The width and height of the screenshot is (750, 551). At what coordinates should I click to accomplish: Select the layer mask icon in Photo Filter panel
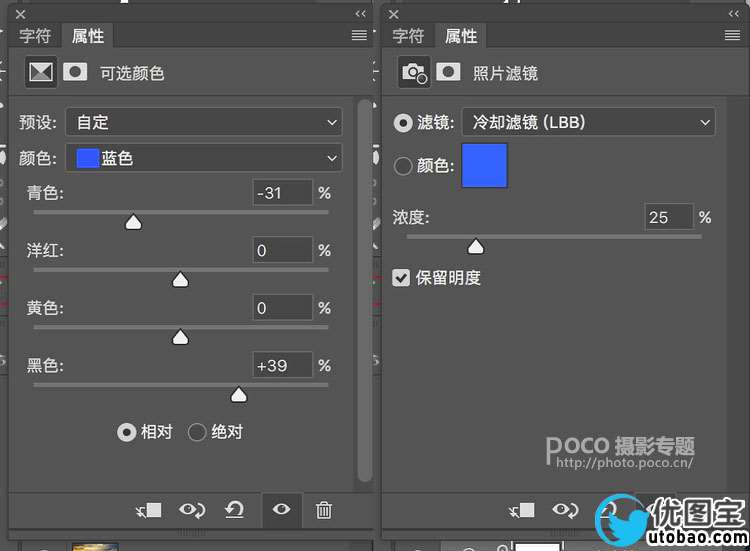pyautogui.click(x=448, y=72)
